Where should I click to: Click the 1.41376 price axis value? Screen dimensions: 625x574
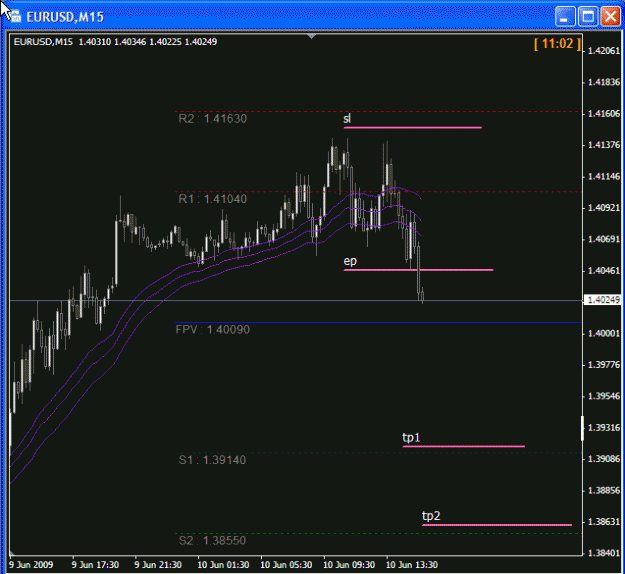(x=604, y=145)
